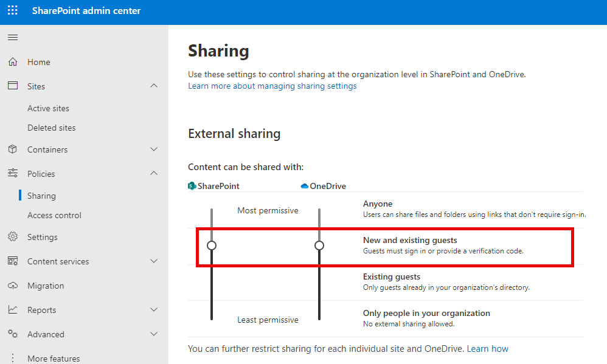Open Settings in navigation
607x364 pixels.
42,237
